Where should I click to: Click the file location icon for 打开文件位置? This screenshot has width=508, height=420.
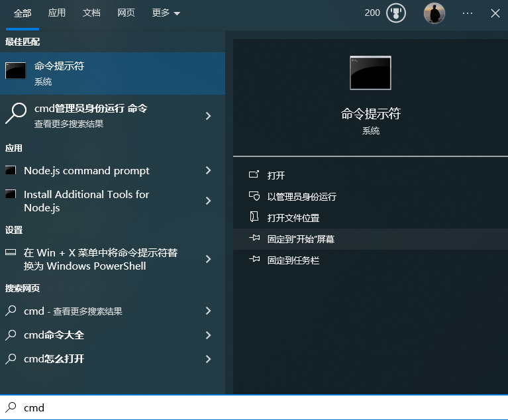[x=254, y=217]
